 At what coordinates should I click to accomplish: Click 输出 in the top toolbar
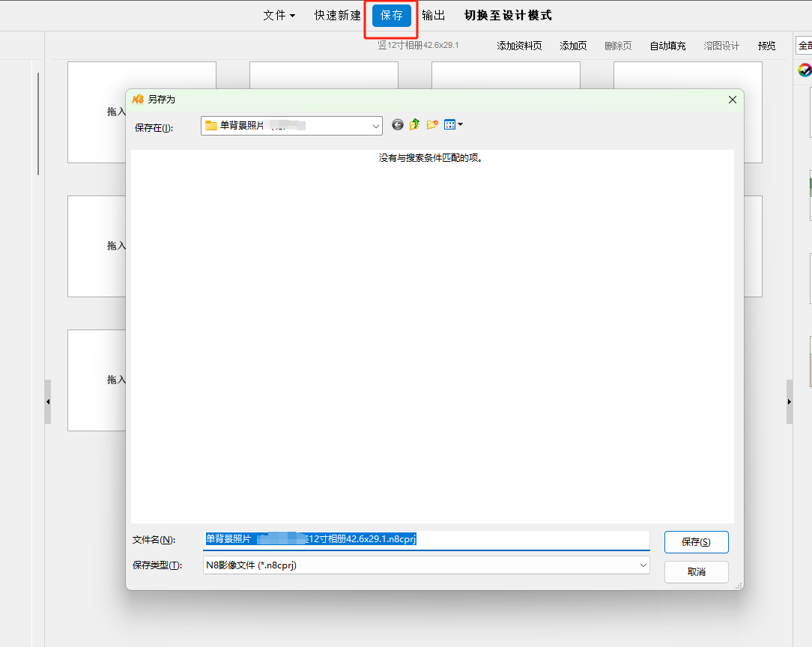coord(434,16)
